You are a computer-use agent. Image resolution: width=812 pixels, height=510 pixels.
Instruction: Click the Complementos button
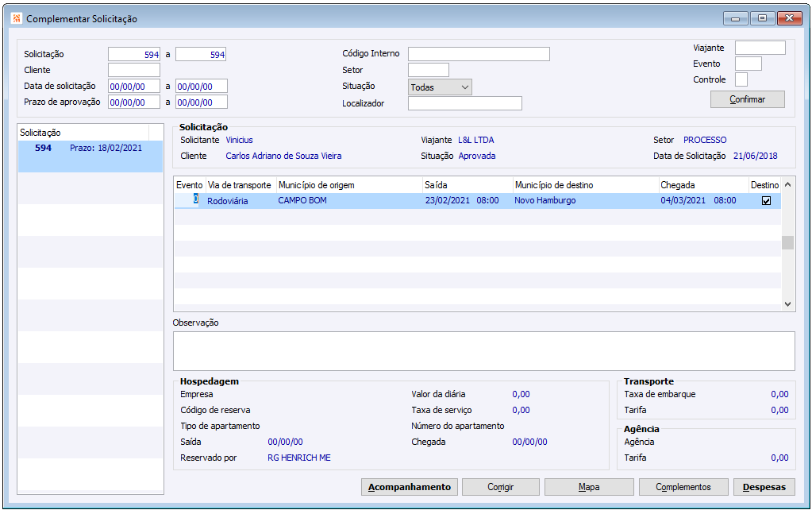pyautogui.click(x=683, y=487)
